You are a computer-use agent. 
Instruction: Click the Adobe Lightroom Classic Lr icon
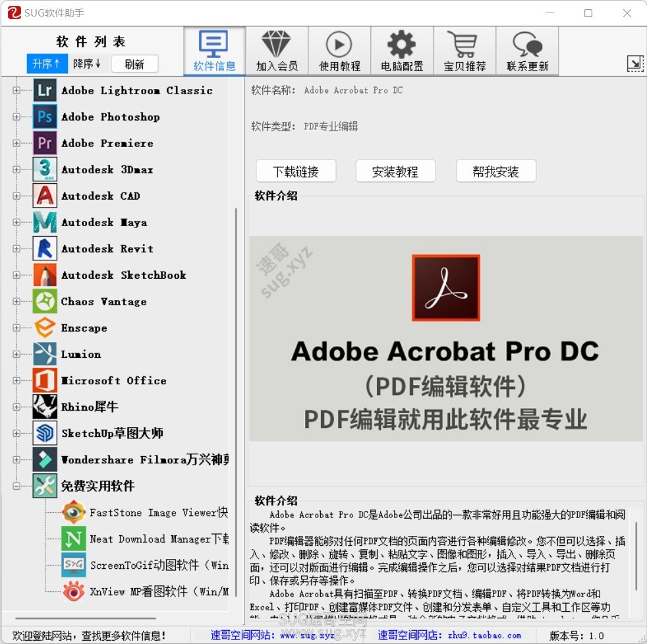tap(45, 90)
